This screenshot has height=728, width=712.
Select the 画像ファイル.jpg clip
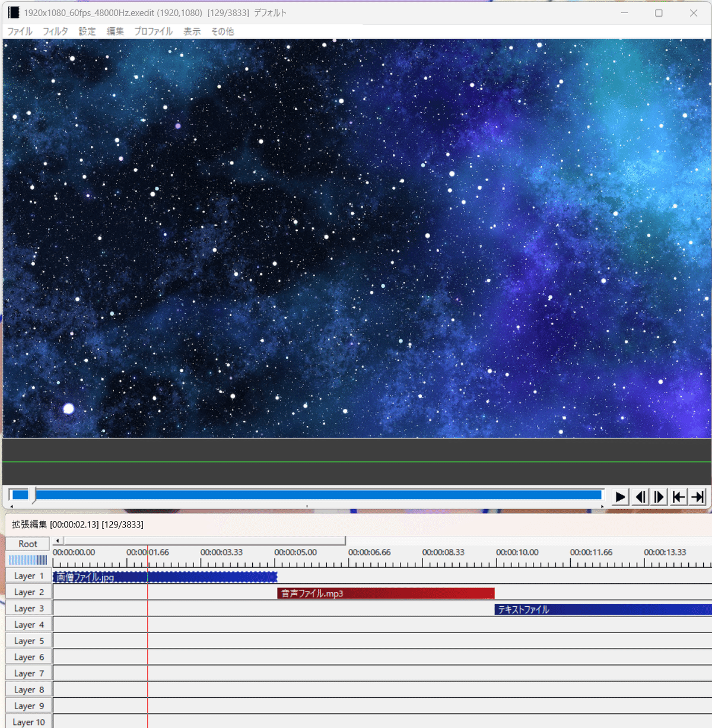pos(165,577)
